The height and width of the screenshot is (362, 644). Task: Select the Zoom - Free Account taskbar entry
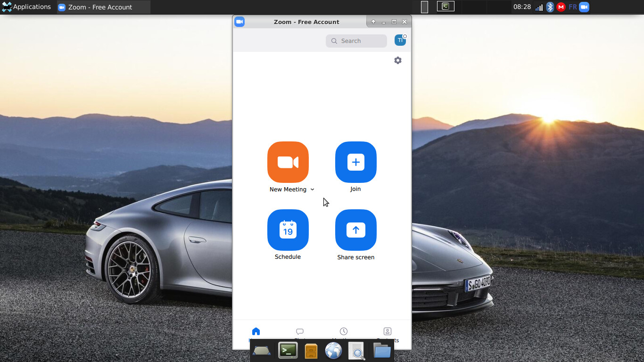point(104,7)
